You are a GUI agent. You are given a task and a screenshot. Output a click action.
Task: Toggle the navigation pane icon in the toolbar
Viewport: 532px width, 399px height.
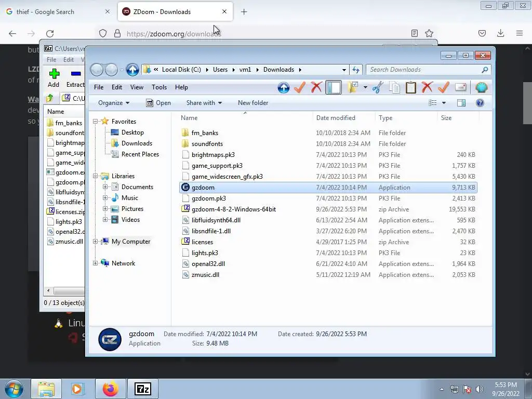pos(334,87)
